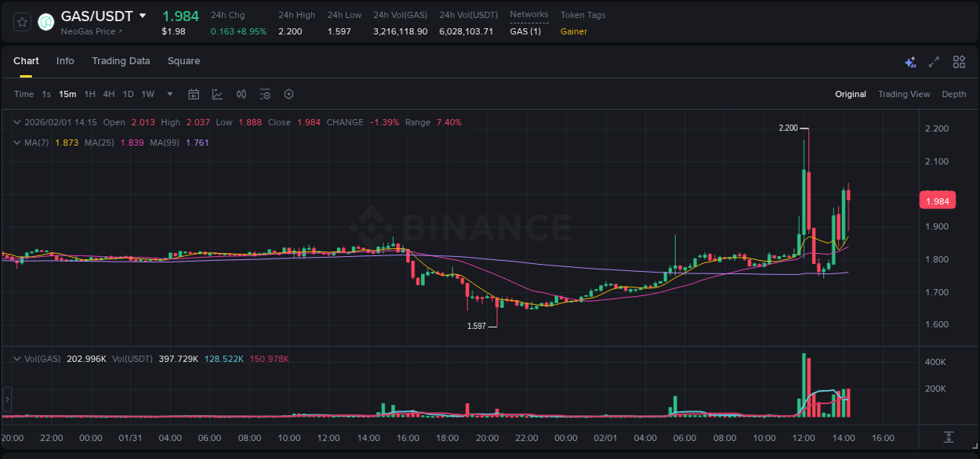Image resolution: width=980 pixels, height=459 pixels.
Task: Switch to candlestick chart type icon
Action: [x=241, y=94]
